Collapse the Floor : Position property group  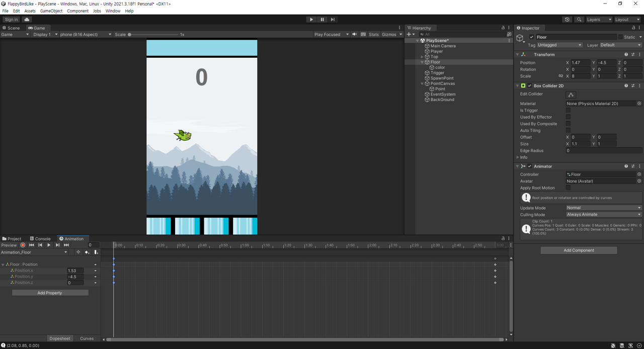point(3,265)
